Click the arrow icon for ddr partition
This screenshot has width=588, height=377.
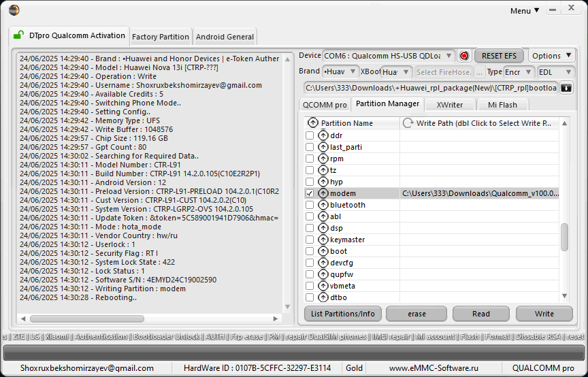323,135
